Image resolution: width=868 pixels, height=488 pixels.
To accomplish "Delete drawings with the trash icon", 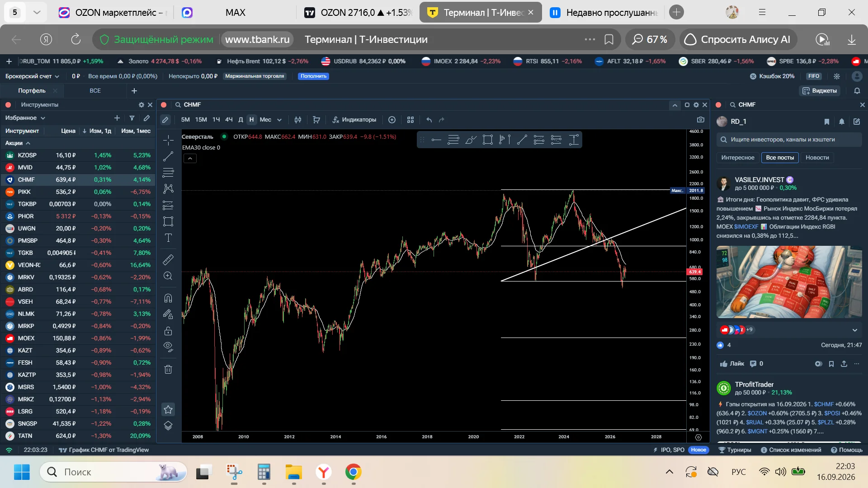I will pyautogui.click(x=168, y=369).
